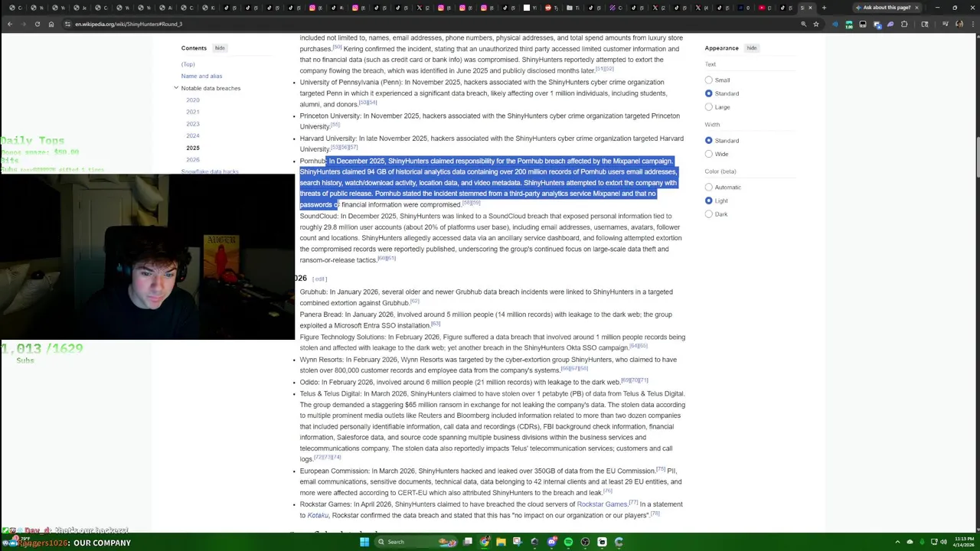Image resolution: width=980 pixels, height=551 pixels.
Task: Jump to 2023 in Contents
Action: pyautogui.click(x=193, y=124)
